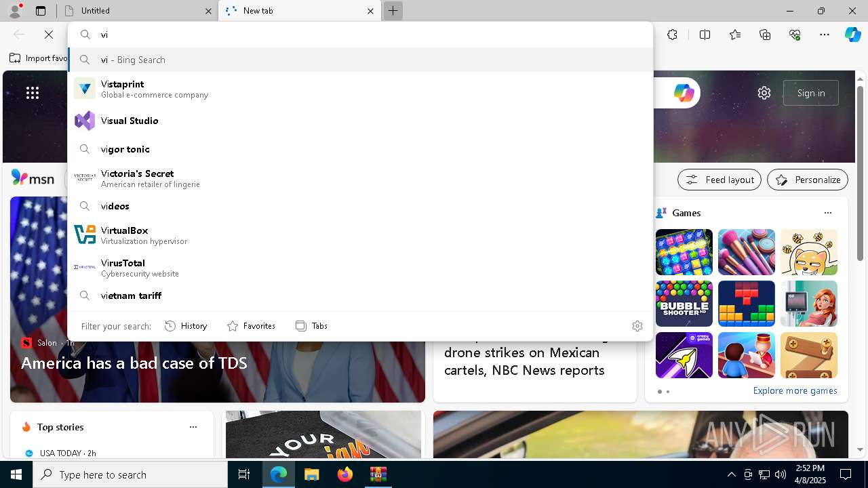
Task: Open Favorites star icon
Action: 735,35
